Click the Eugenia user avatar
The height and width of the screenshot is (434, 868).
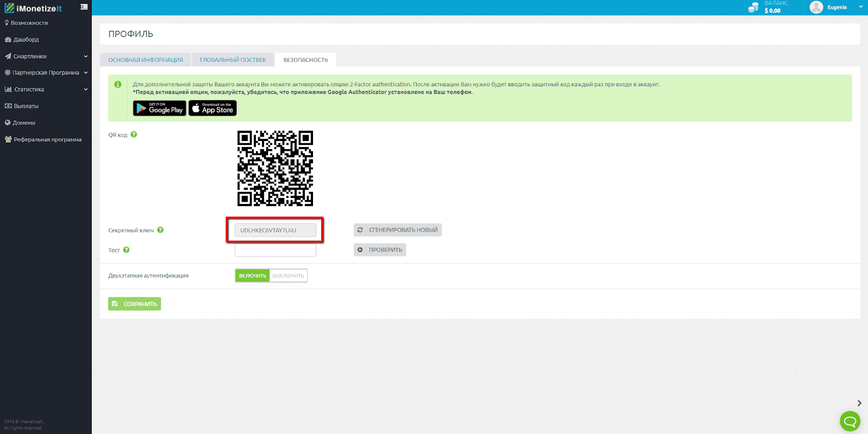coord(816,7)
